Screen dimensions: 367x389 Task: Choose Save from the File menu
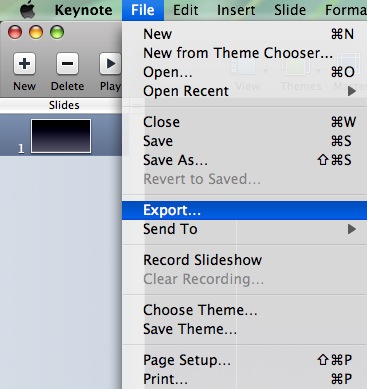[244, 141]
